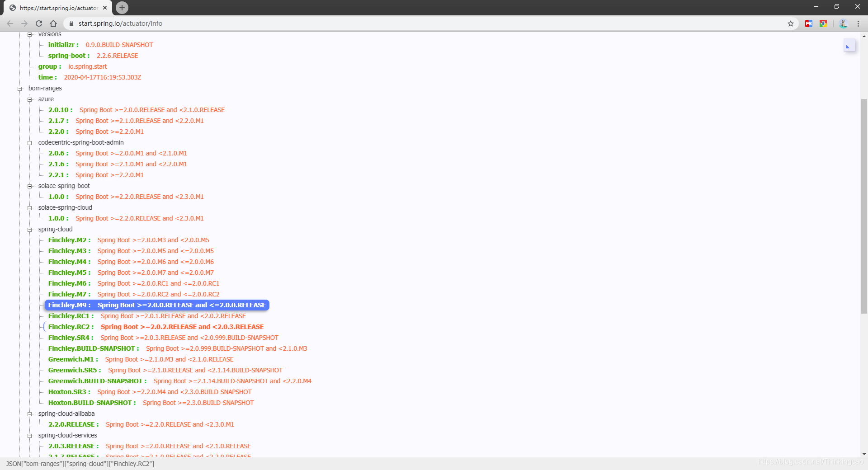Click the scrollbar up arrow
The image size is (868, 470).
point(864,36)
